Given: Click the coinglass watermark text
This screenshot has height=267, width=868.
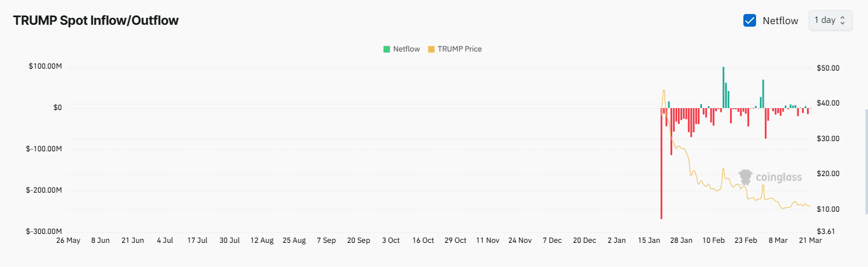Looking at the screenshot, I should (779, 177).
